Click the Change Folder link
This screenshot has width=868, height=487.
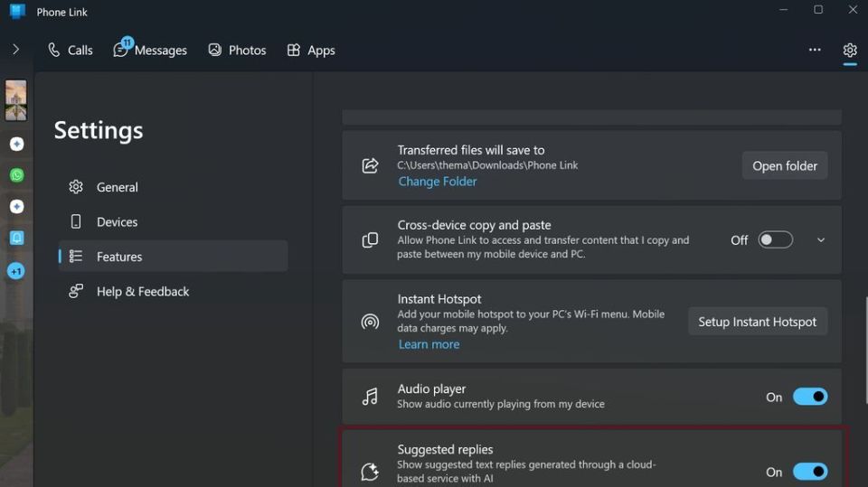pos(438,182)
